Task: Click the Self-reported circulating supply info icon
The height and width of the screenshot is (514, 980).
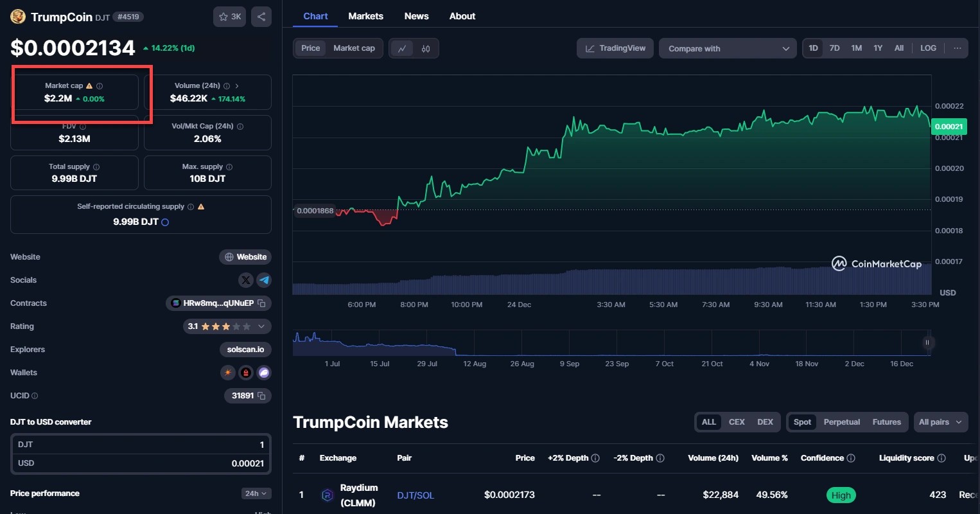Action: pyautogui.click(x=190, y=207)
